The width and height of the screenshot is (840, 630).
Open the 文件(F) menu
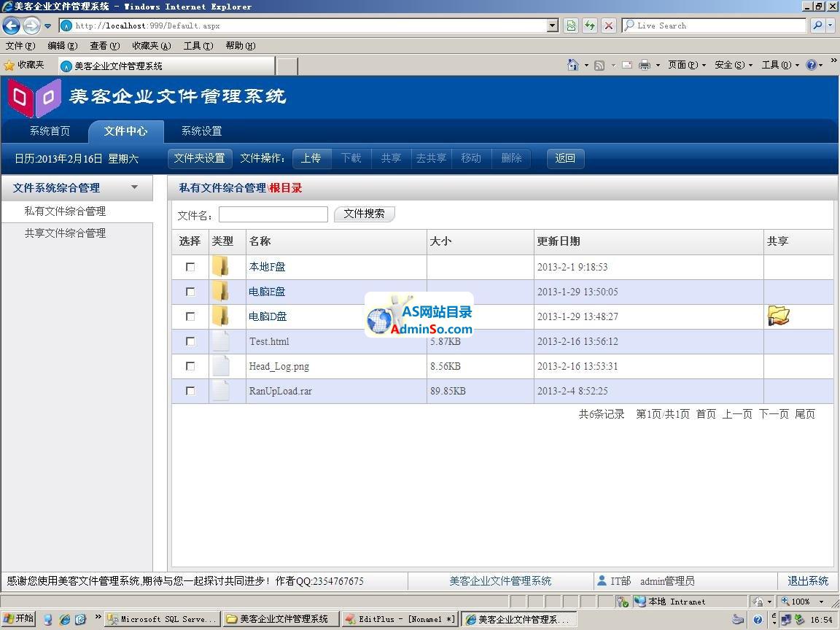pos(20,45)
